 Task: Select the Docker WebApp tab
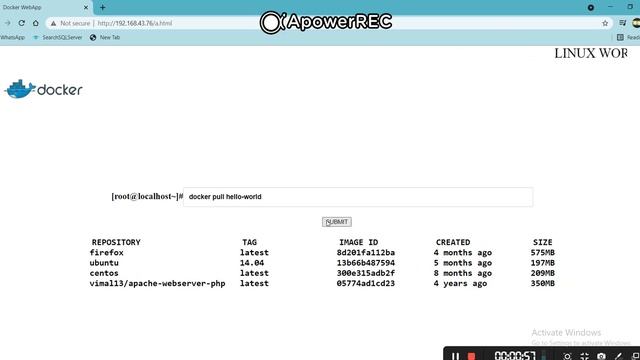pyautogui.click(x=45, y=7)
